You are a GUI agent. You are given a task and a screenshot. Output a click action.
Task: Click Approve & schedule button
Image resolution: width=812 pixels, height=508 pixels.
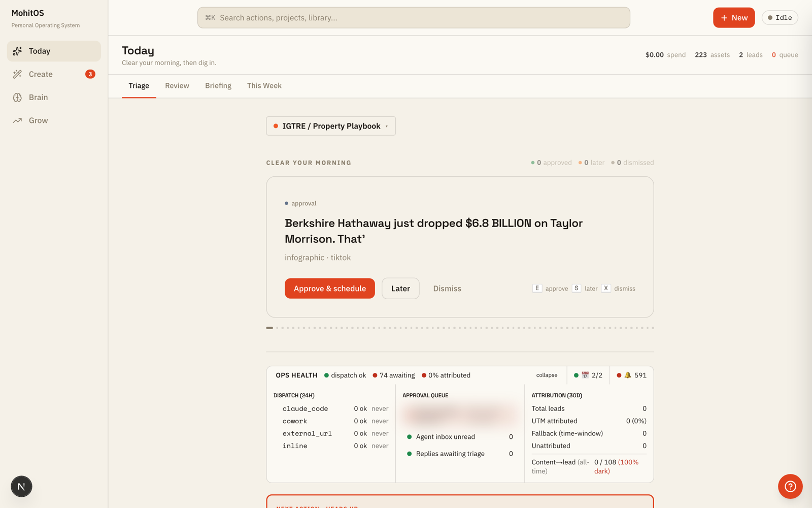tap(330, 289)
